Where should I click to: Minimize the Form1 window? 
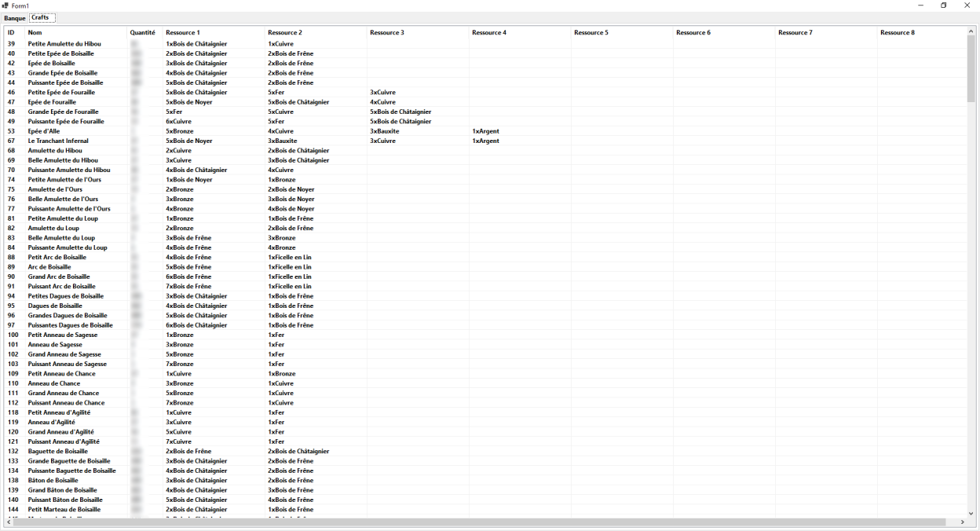pos(920,5)
